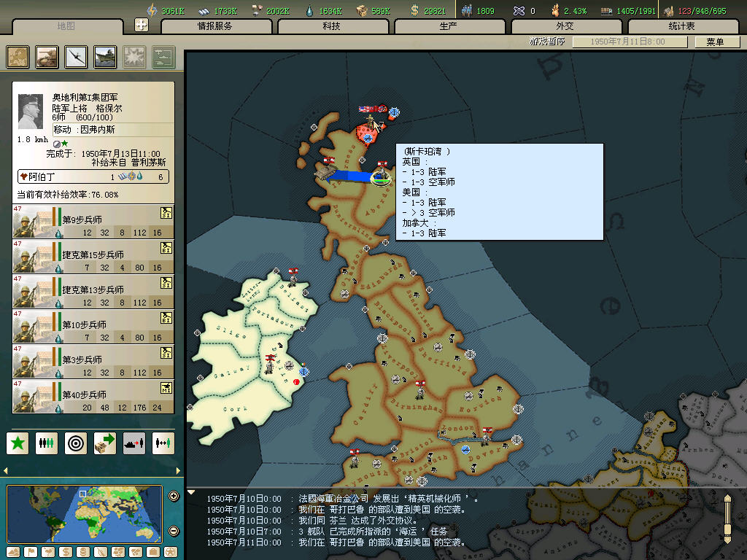747x560 pixels.
Task: Select the 地图 (Map) tab
Action: click(x=66, y=26)
